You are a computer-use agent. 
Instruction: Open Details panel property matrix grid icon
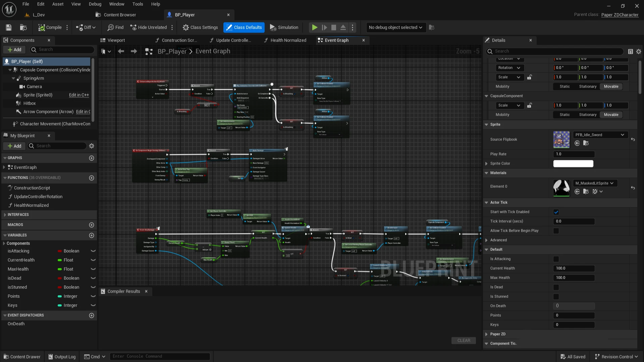tap(631, 51)
